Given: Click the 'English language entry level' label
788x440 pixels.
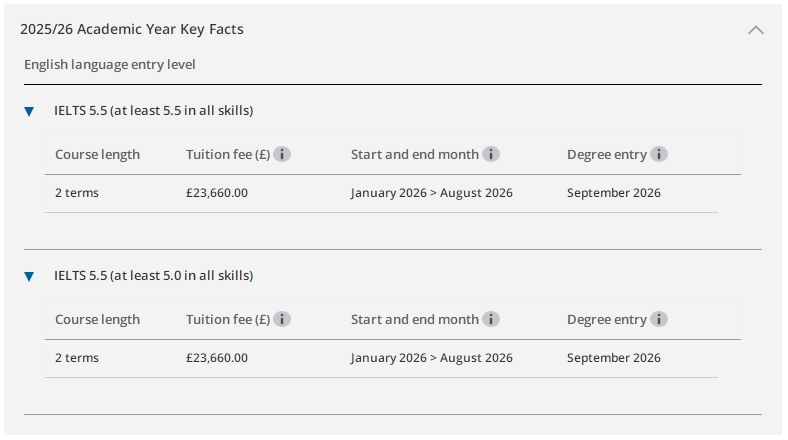Looking at the screenshot, I should pyautogui.click(x=110, y=65).
